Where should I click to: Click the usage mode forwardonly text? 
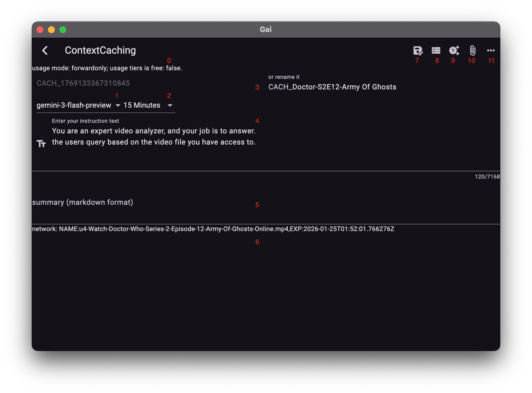click(106, 68)
